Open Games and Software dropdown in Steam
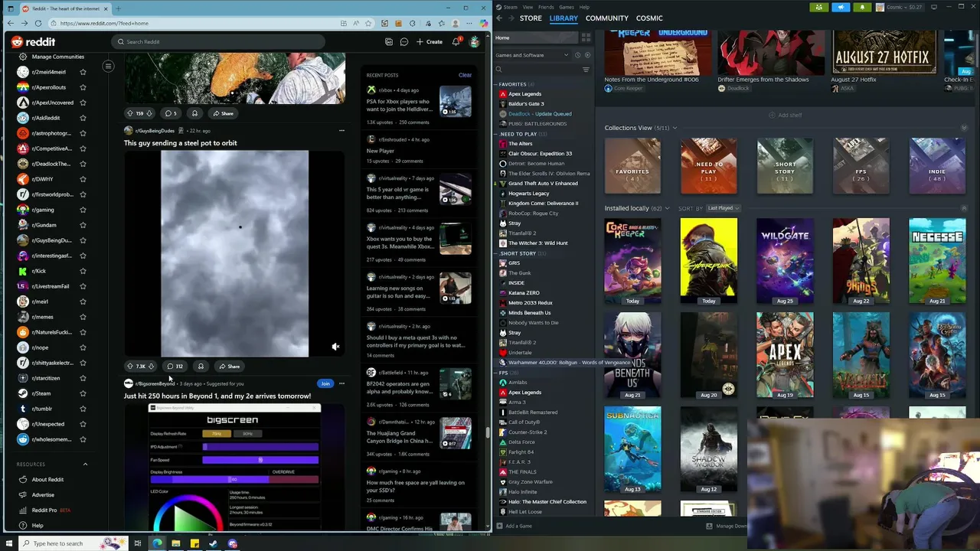The image size is (980, 551). coord(532,55)
